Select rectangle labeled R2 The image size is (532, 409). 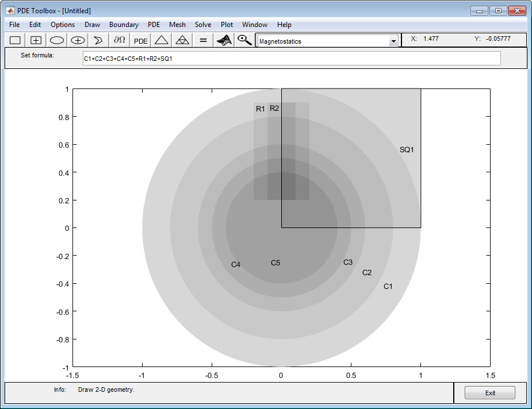274,108
